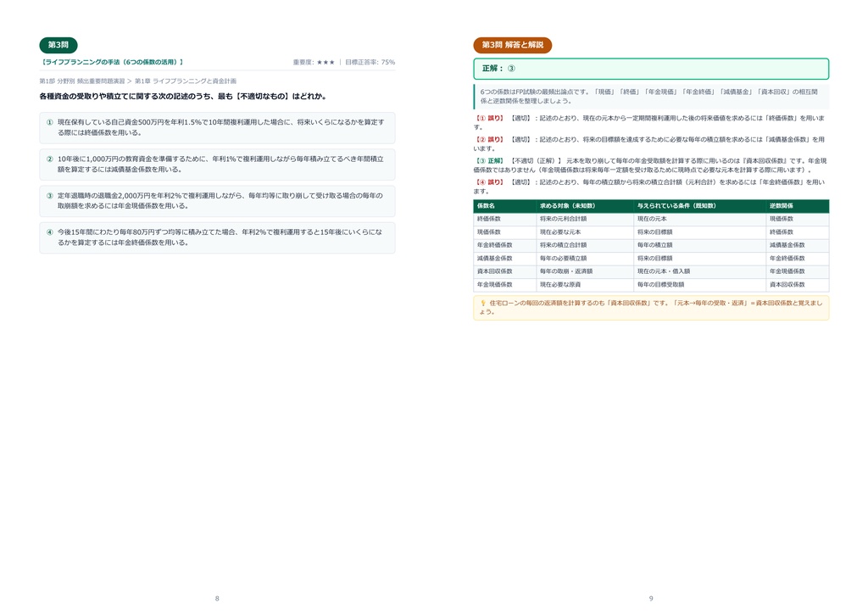Viewport: 868px width, 614px height.
Task: Click page number 9 at the bottom
Action: (651, 599)
